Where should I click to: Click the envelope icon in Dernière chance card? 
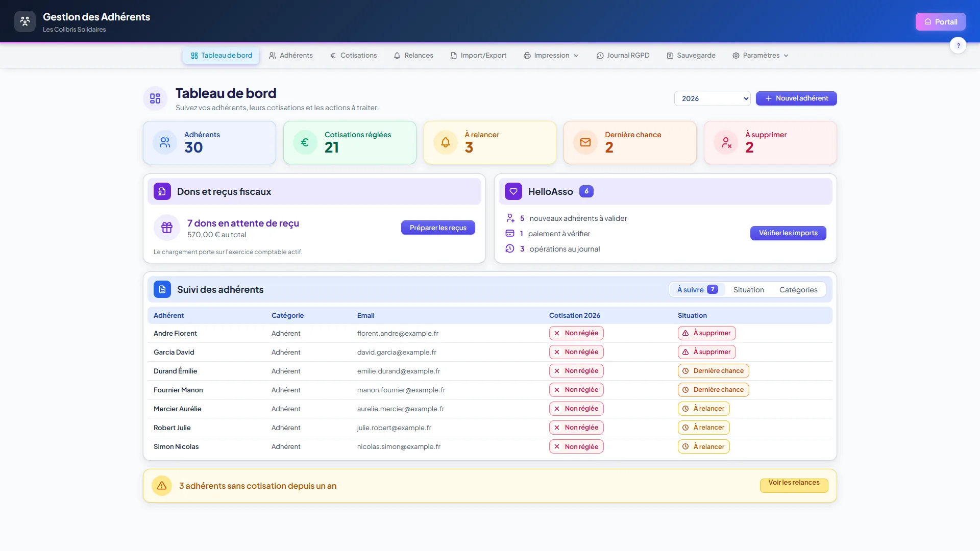pos(585,142)
